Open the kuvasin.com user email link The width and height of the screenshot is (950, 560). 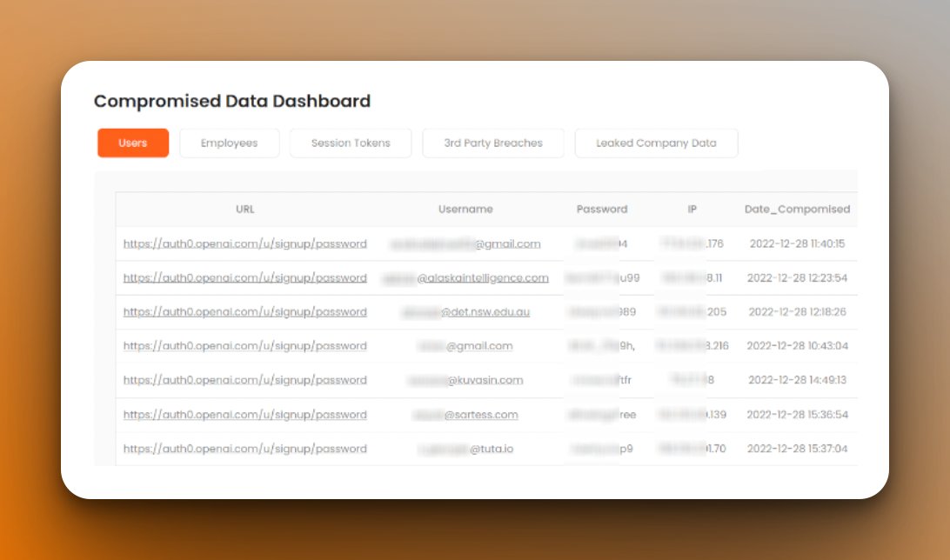465,380
